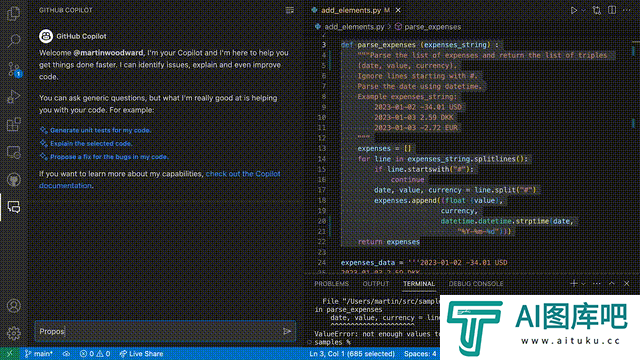
Task: Open the Copilot documentation link
Action: pyautogui.click(x=160, y=180)
